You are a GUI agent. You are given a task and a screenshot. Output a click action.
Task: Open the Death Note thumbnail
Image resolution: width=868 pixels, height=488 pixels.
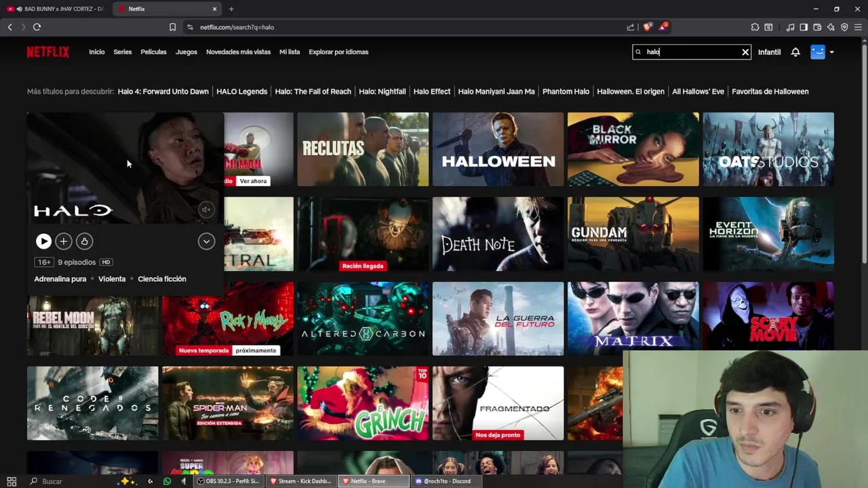pyautogui.click(x=498, y=234)
